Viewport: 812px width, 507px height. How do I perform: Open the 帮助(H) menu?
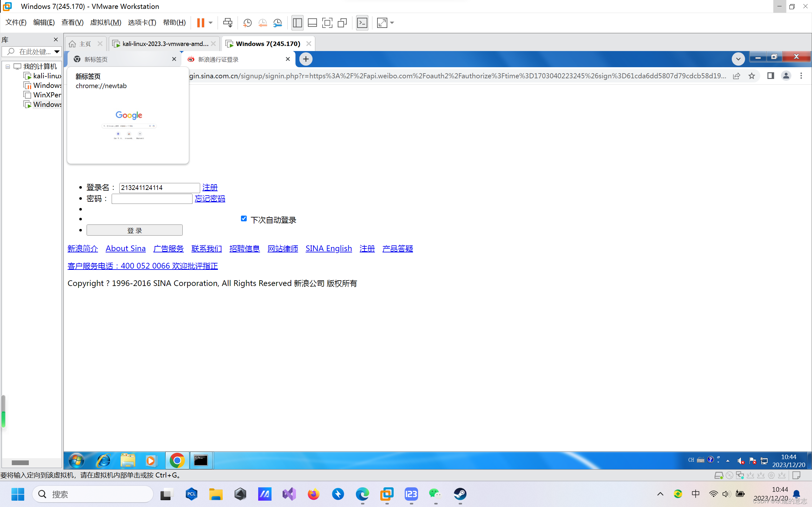(x=174, y=23)
